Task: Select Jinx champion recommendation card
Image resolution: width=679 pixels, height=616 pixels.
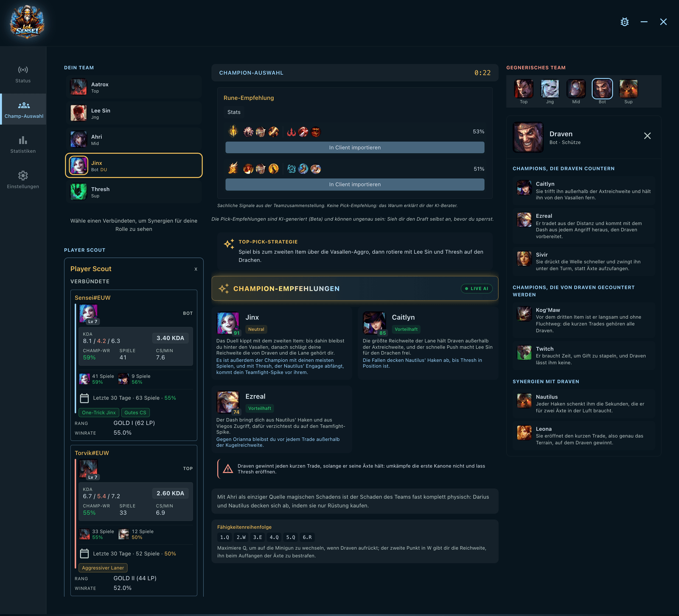Action: pos(282,343)
